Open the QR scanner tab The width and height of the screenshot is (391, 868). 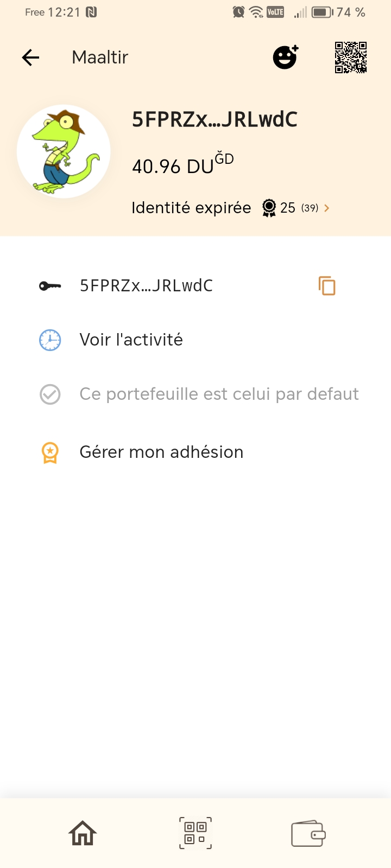click(x=195, y=833)
